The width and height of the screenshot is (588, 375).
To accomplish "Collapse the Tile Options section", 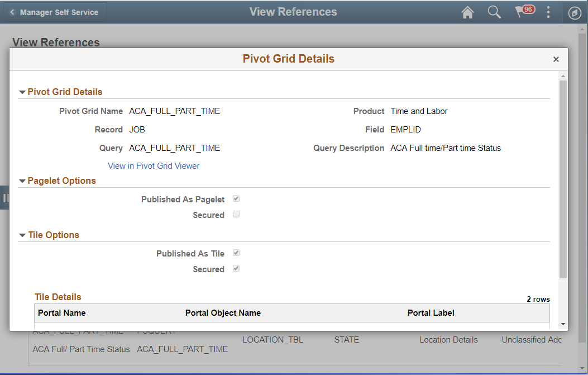I will pyautogui.click(x=22, y=235).
